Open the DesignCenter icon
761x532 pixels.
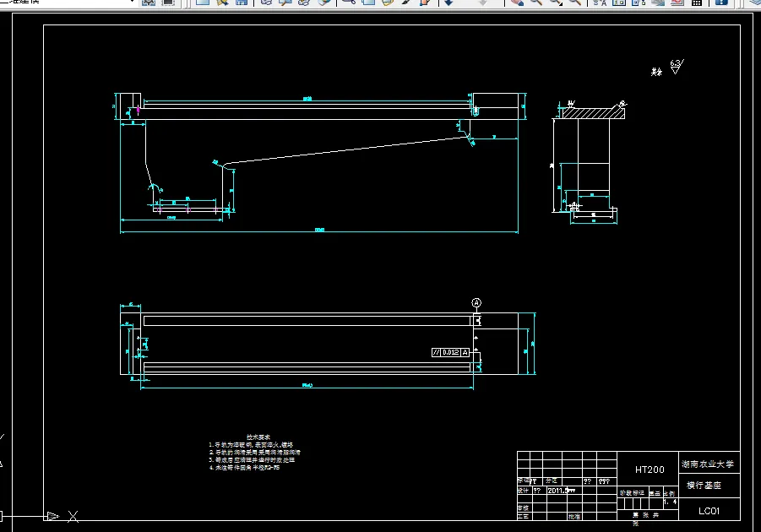click(619, 3)
